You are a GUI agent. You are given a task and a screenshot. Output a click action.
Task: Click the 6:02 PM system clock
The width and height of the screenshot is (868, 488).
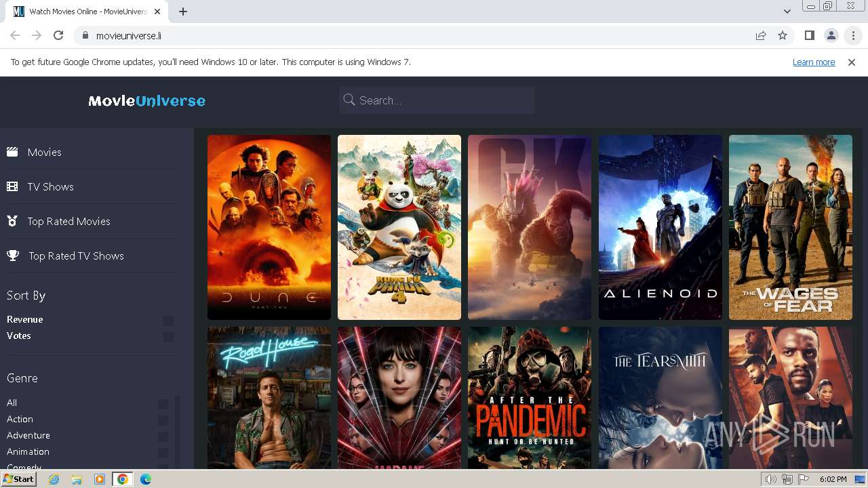(833, 479)
